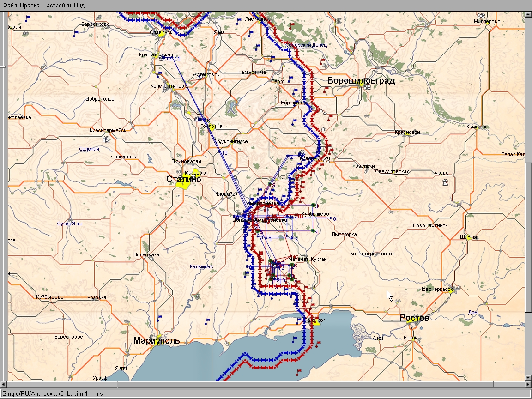Click the Сухие Ялы label
Image resolution: width=532 pixels, height=399 pixels.
(70, 224)
